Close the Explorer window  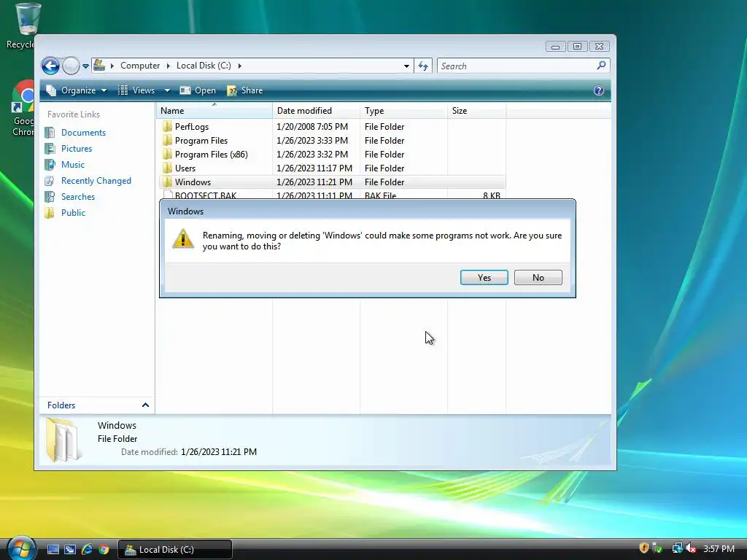tap(600, 47)
